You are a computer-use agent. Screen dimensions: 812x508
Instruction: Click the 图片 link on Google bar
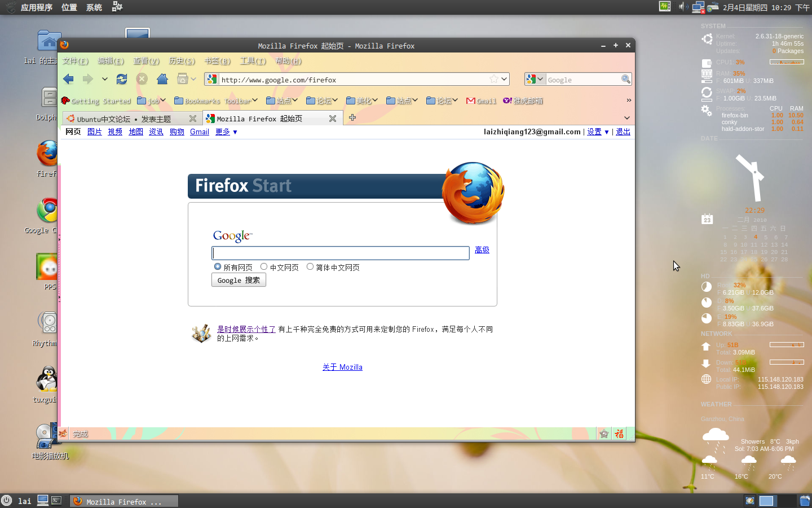click(95, 132)
